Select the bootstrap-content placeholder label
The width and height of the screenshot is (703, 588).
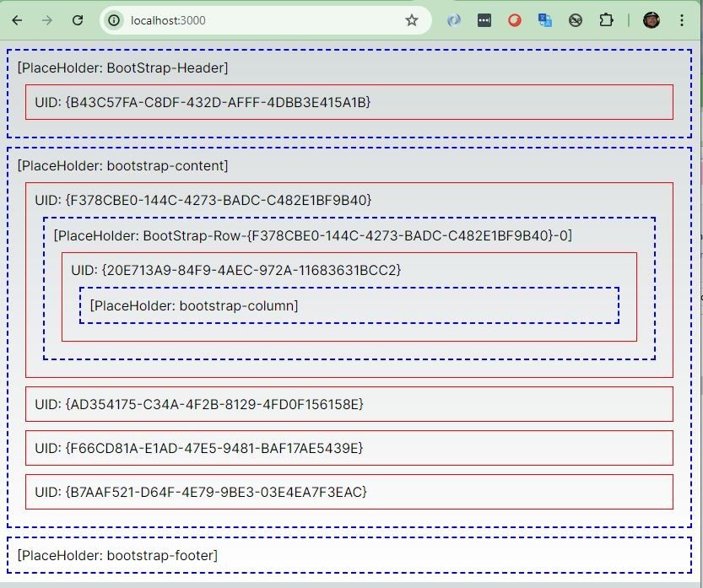coord(123,166)
